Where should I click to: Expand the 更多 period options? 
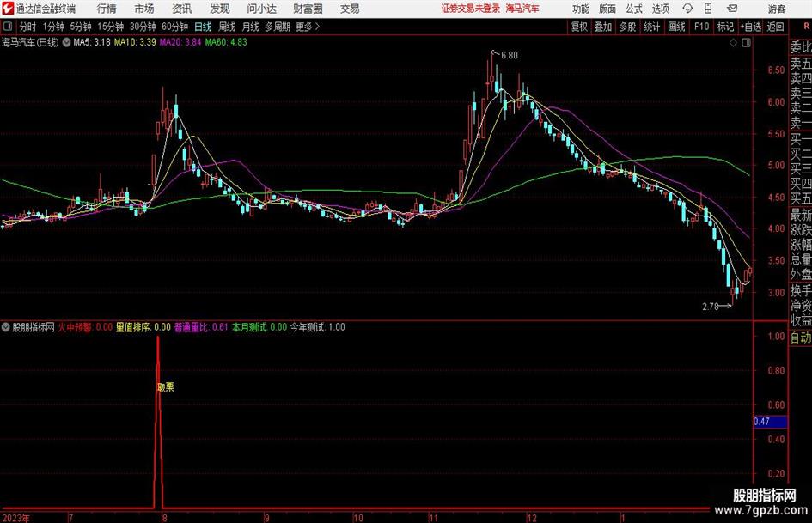[x=308, y=27]
